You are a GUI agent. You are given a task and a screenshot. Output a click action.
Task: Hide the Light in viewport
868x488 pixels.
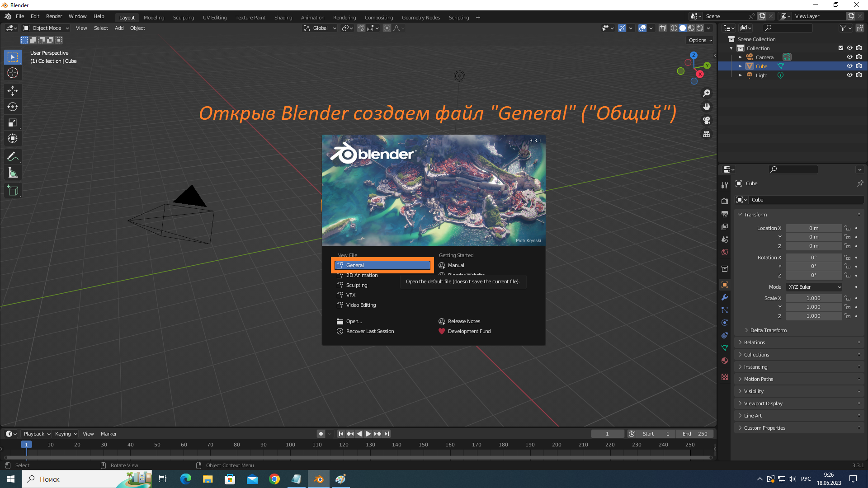[849, 75]
